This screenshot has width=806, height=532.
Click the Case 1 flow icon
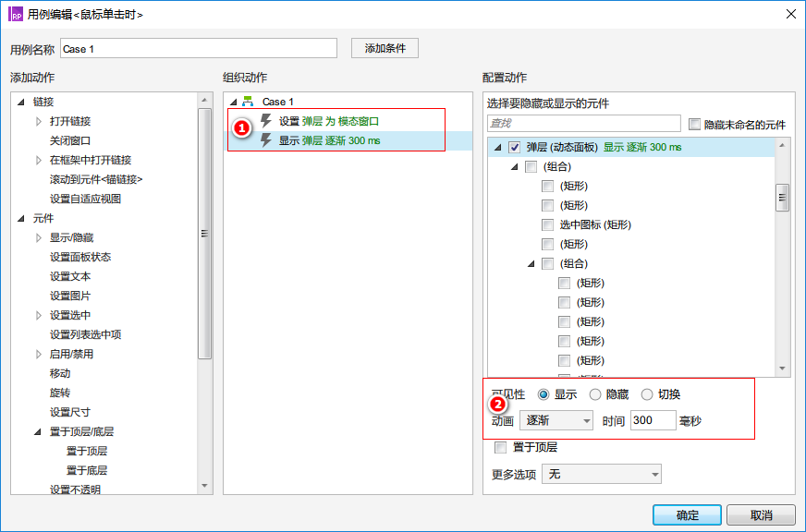pos(248,102)
